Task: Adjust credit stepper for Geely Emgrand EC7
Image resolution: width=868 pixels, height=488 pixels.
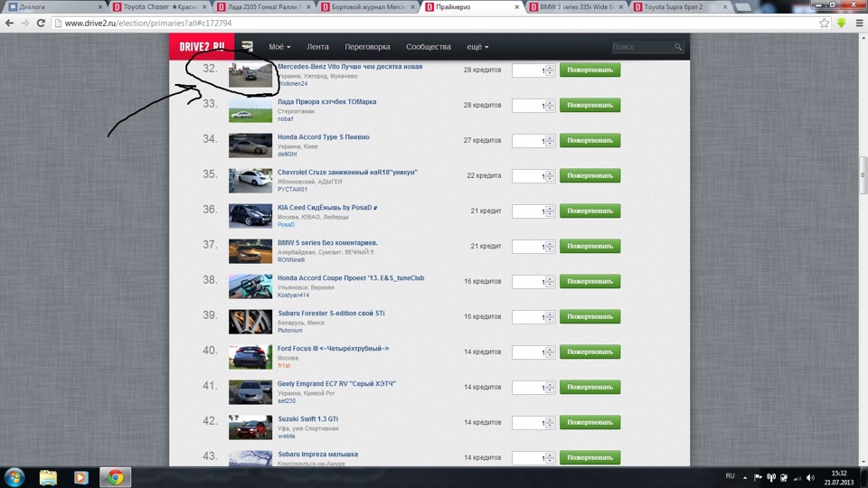Action: [x=549, y=388]
